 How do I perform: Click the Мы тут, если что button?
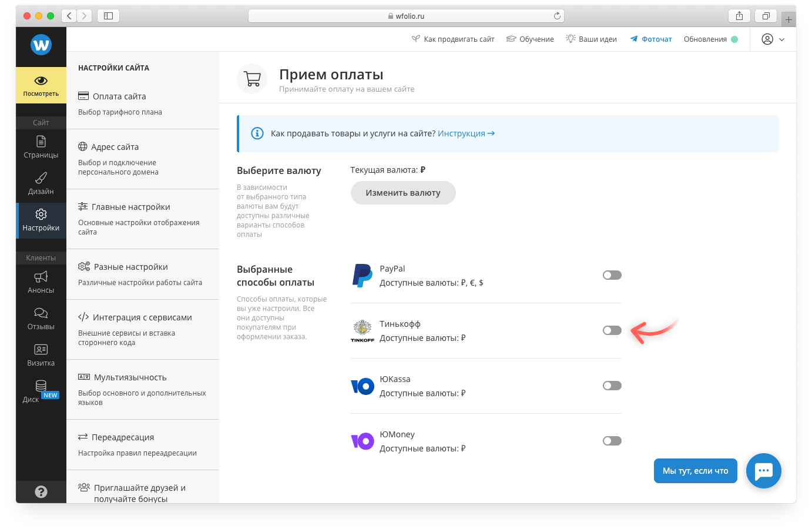tap(696, 471)
